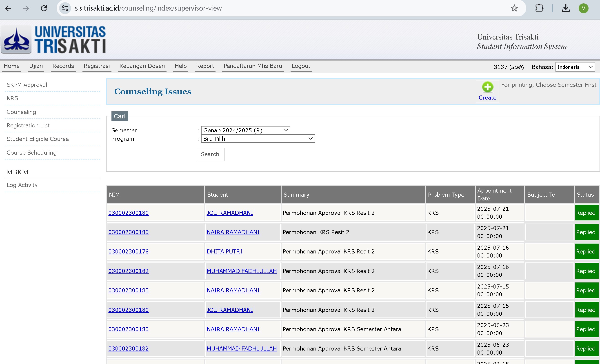
Task: Open the Records menu
Action: coord(63,66)
